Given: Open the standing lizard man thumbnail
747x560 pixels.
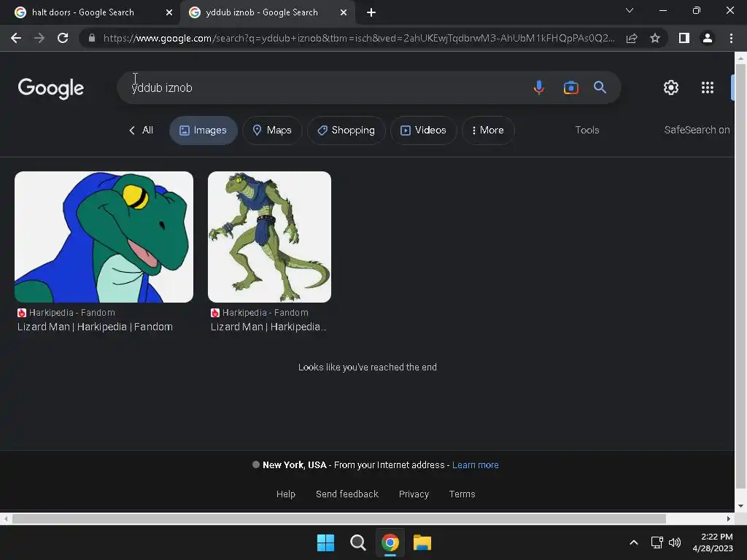Looking at the screenshot, I should tap(269, 237).
